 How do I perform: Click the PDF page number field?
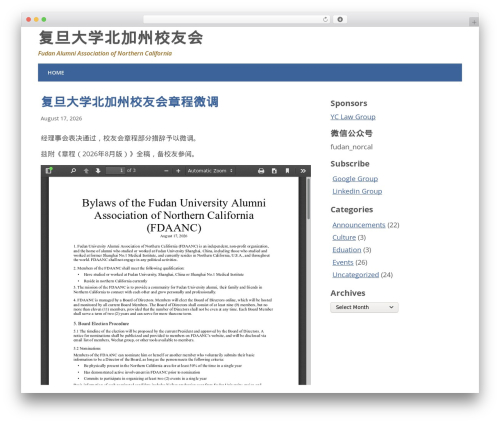(115, 170)
